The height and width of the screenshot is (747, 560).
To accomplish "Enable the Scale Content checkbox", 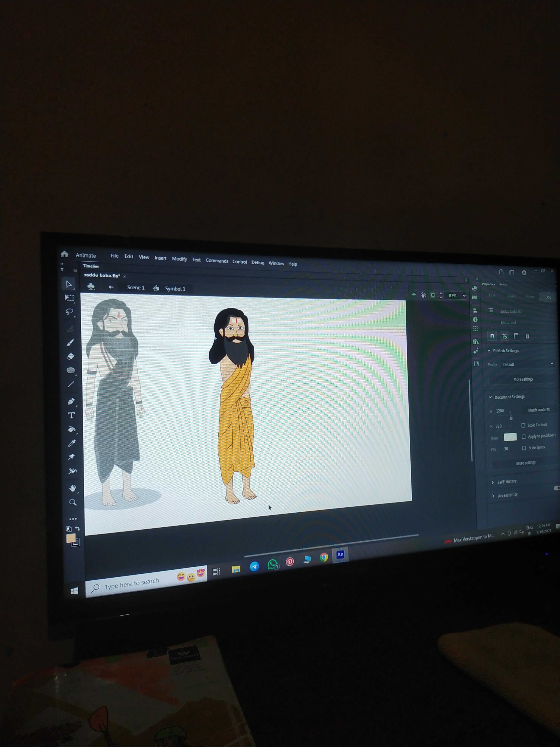I will (523, 425).
